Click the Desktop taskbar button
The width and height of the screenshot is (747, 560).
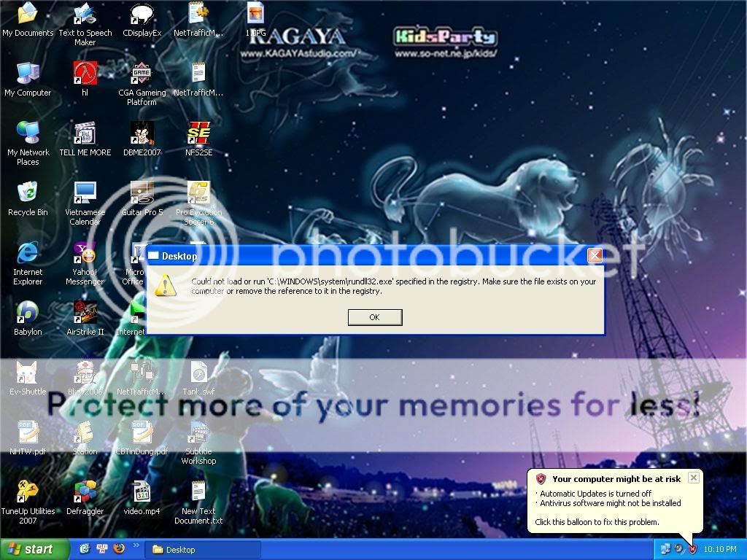204,550
